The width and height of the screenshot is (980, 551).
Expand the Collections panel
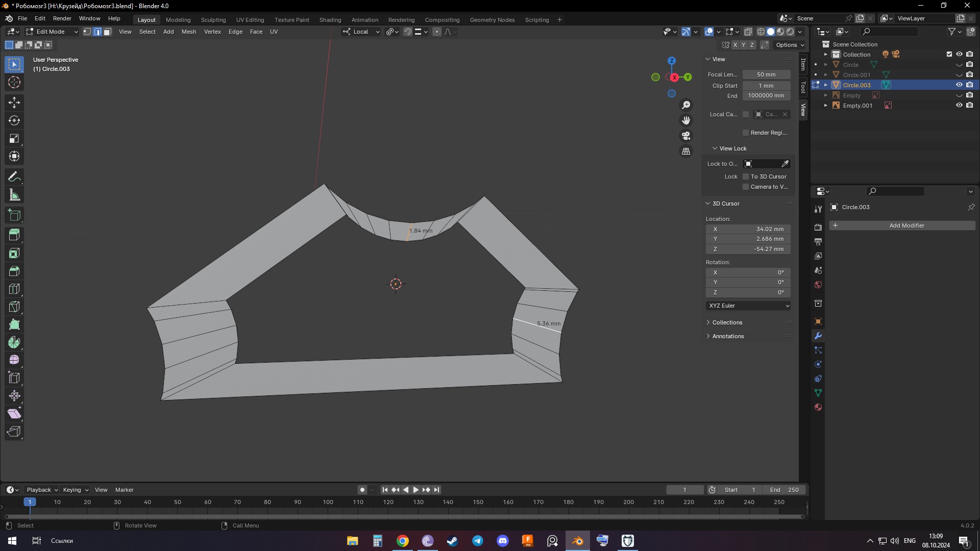pyautogui.click(x=727, y=322)
